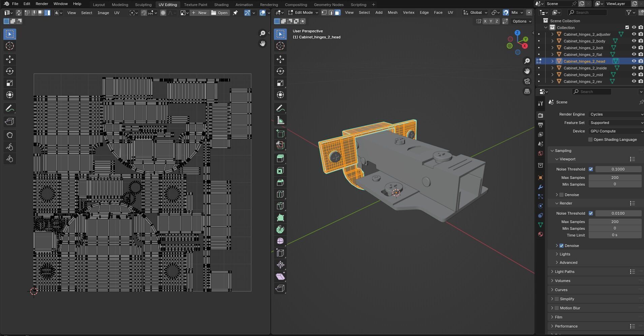The width and height of the screenshot is (644, 336).
Task: Open the File menu
Action: 15,4
